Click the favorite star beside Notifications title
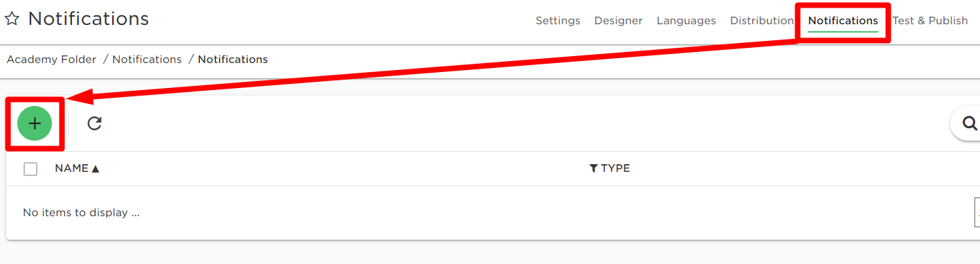Image resolution: width=980 pixels, height=264 pixels. [12, 19]
